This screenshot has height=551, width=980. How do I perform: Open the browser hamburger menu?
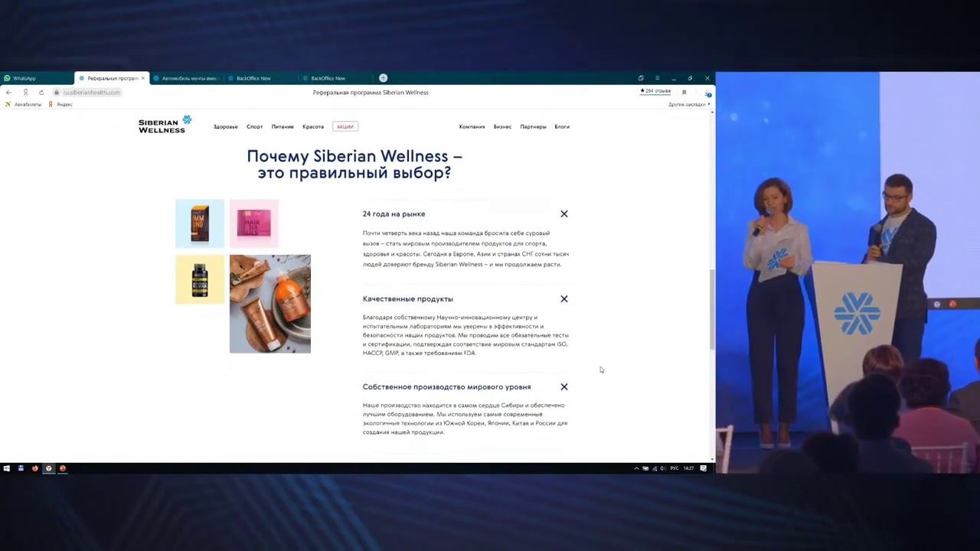point(657,78)
